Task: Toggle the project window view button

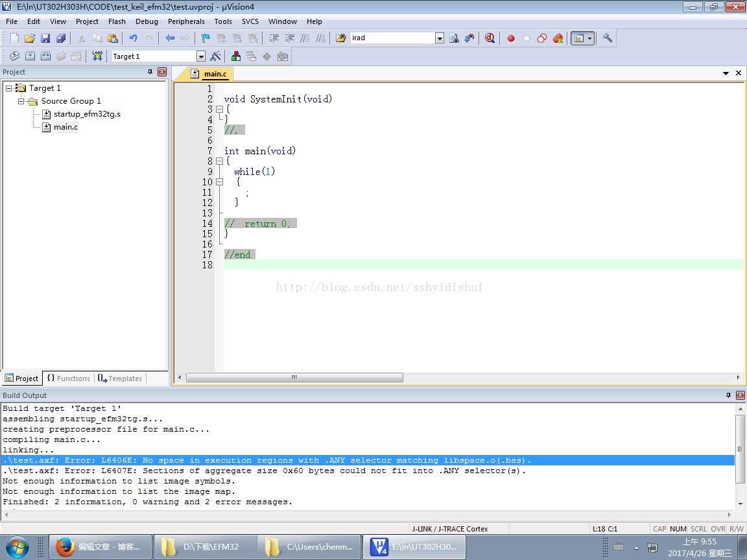Action: (x=579, y=38)
